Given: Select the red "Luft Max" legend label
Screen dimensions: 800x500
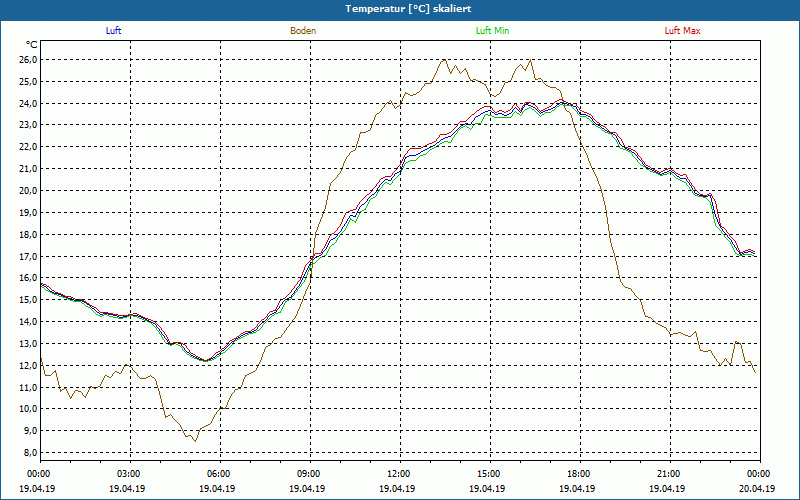Looking at the screenshot, I should click(x=682, y=31).
